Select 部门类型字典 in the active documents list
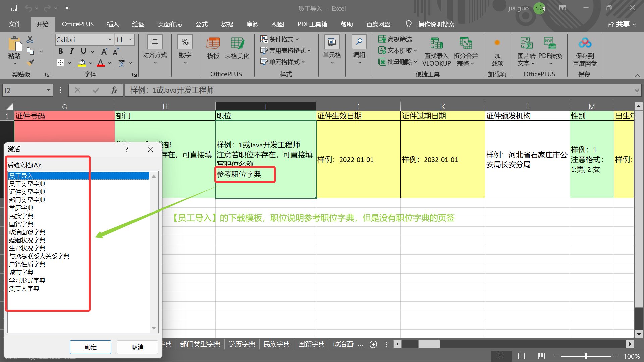 (27, 200)
